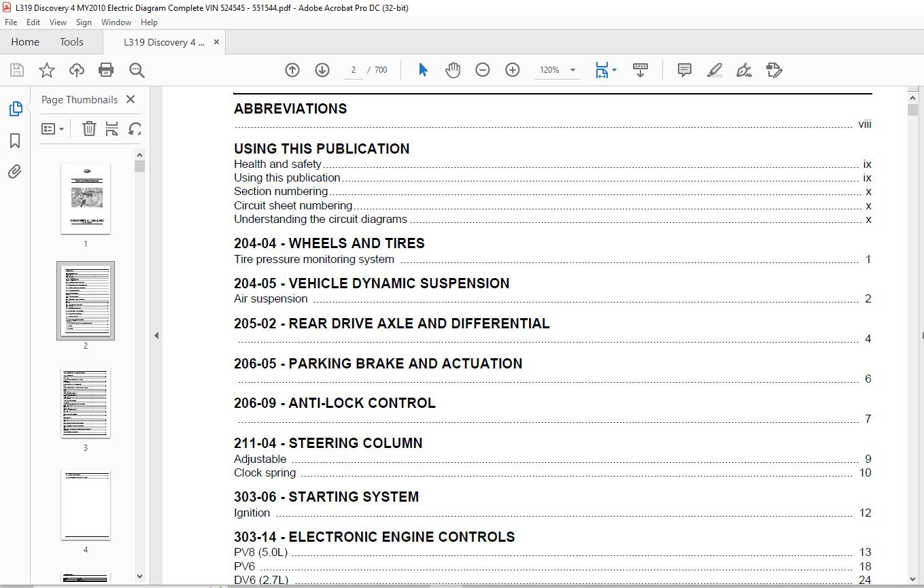924x588 pixels.
Task: Click thumbnails panel scroll down arrow
Action: point(139,576)
